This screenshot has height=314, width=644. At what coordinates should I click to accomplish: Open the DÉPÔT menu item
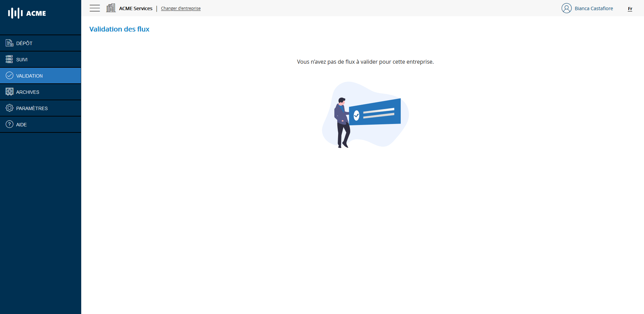(24, 43)
